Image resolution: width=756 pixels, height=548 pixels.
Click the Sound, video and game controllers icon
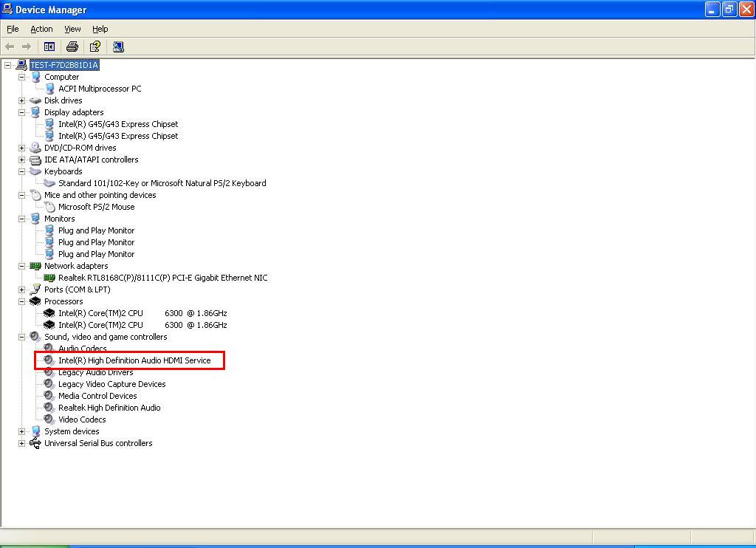[x=35, y=337]
